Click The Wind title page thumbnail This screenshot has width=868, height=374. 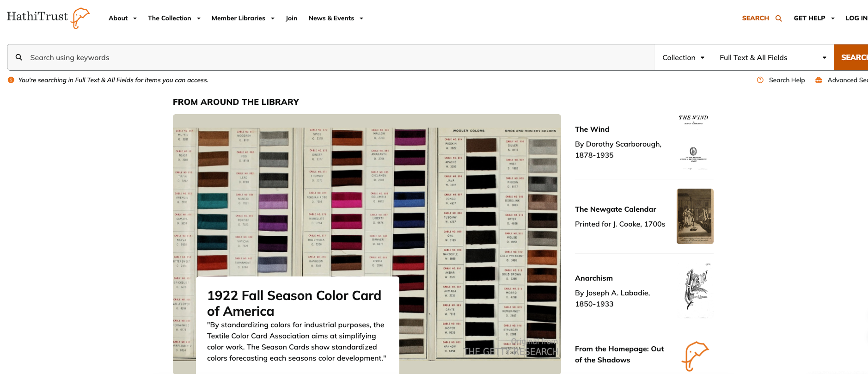click(693, 142)
